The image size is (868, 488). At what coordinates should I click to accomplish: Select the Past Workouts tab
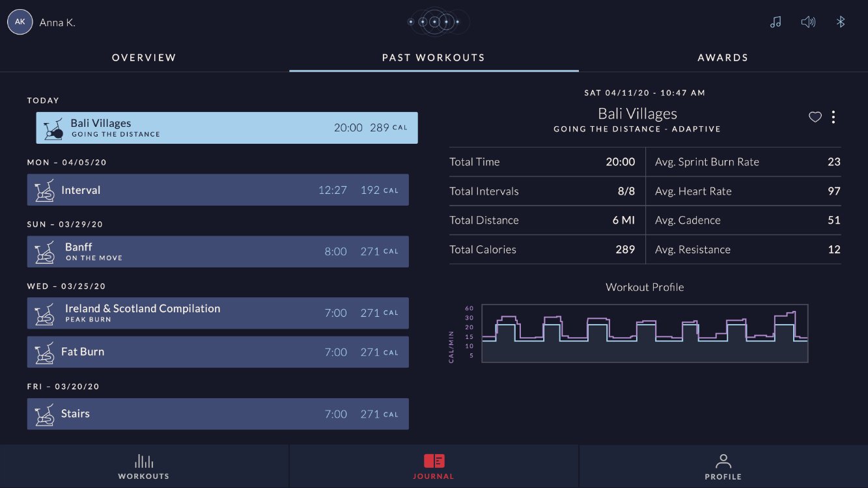click(x=434, y=57)
